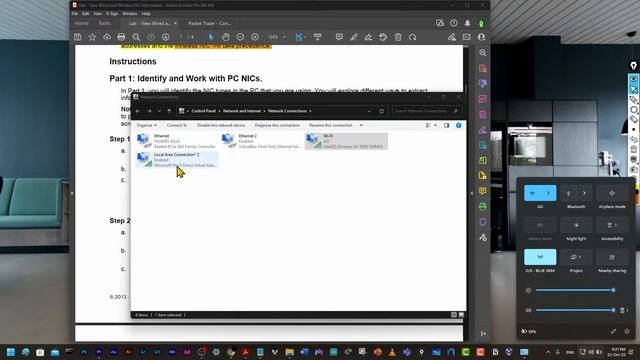Viewport: 640px width, 360px height.
Task: Click the Print icon in Acrobat toolbar
Action: pyautogui.click(x=121, y=37)
